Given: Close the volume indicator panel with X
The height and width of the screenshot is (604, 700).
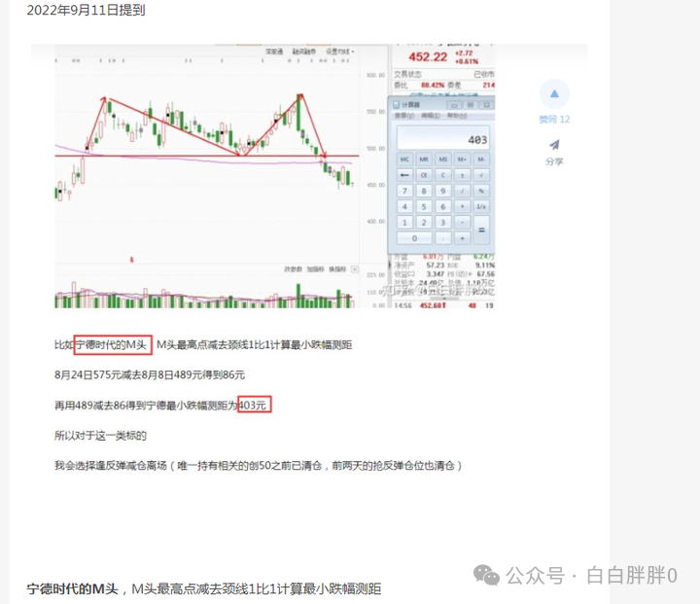Looking at the screenshot, I should point(355,269).
